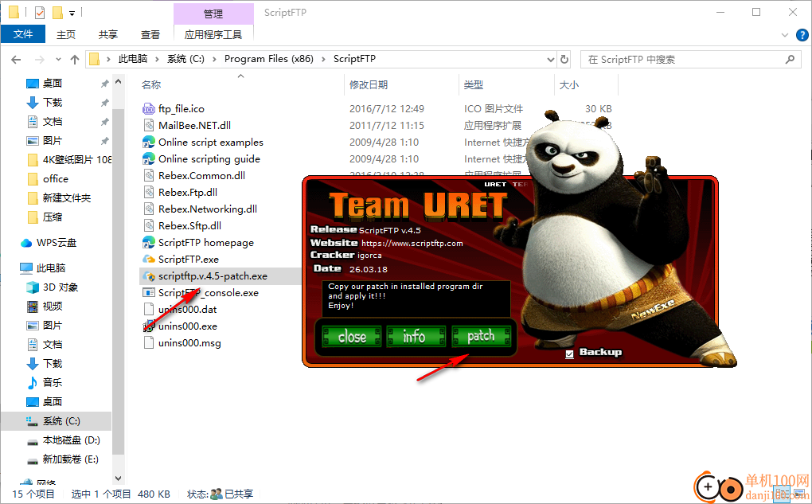
Task: Sort by the 名称 column header
Action: tap(151, 84)
